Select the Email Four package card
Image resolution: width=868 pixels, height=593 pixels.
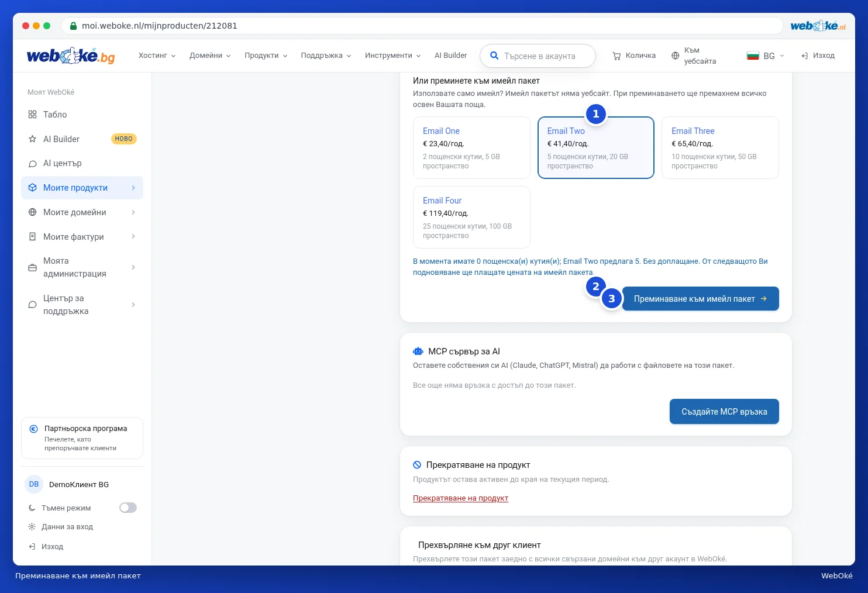click(471, 217)
